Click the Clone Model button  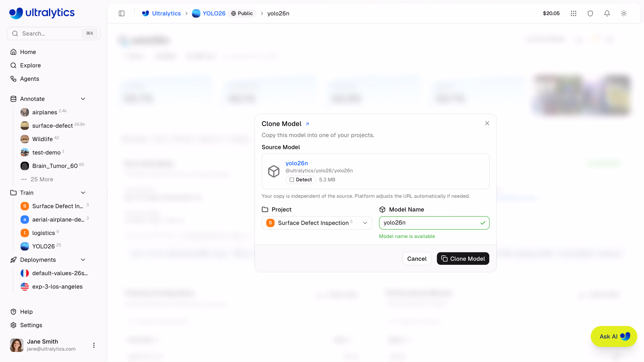click(463, 259)
